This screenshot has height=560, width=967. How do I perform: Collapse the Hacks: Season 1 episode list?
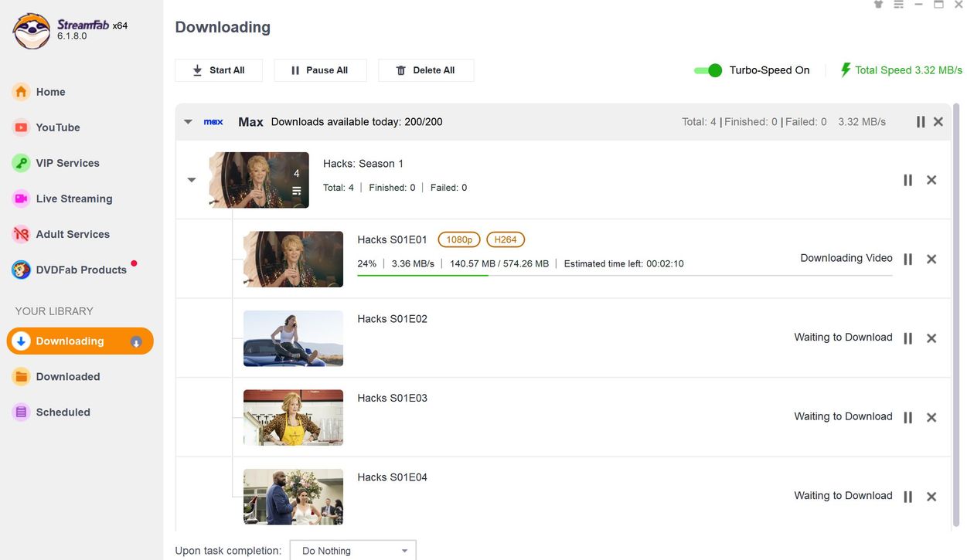pyautogui.click(x=192, y=180)
